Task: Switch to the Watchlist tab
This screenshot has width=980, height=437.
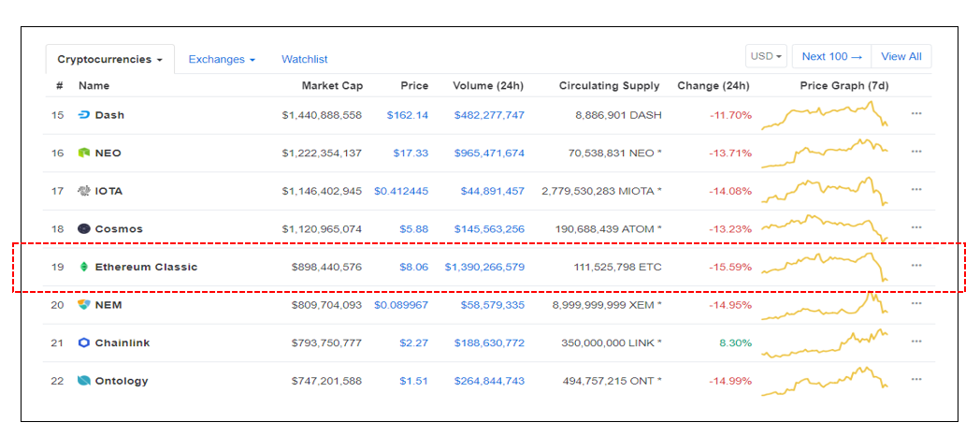Action: coord(305,59)
